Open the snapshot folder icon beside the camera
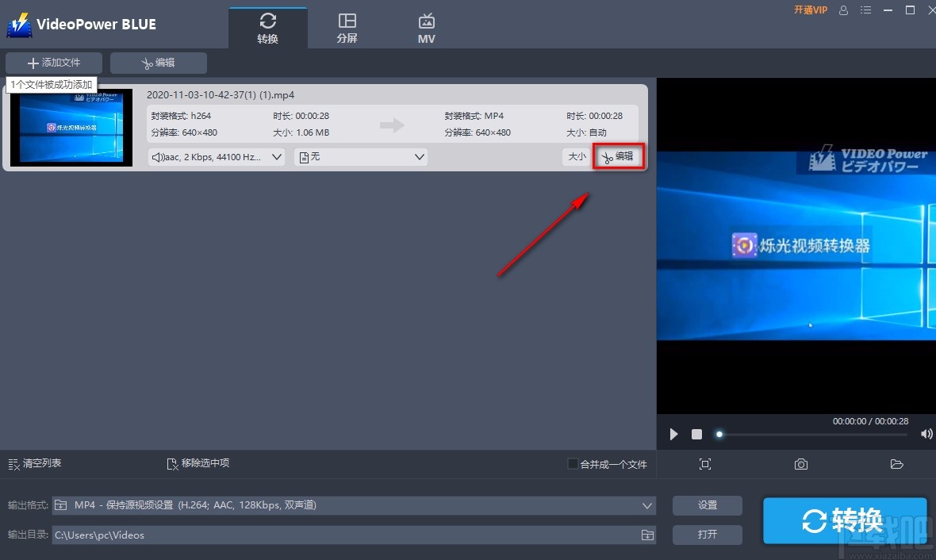Screen dimensions: 936x560 [896, 464]
